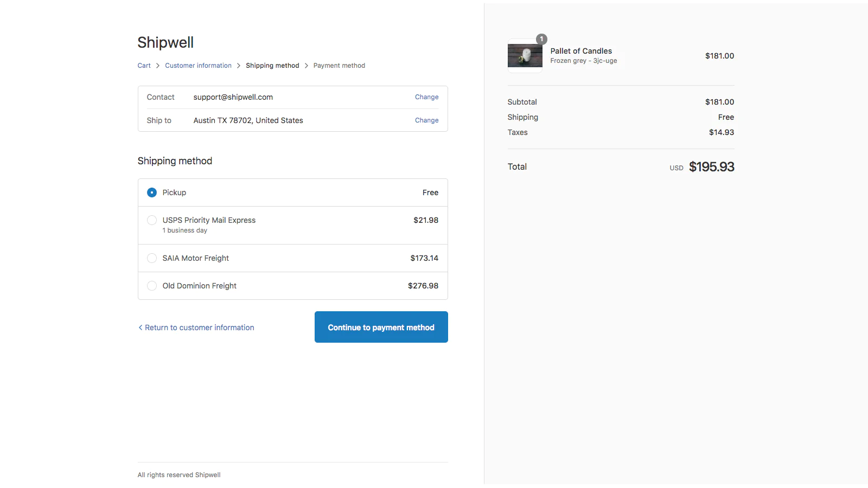Click the $21.98 USPS price
868x488 pixels.
click(426, 220)
